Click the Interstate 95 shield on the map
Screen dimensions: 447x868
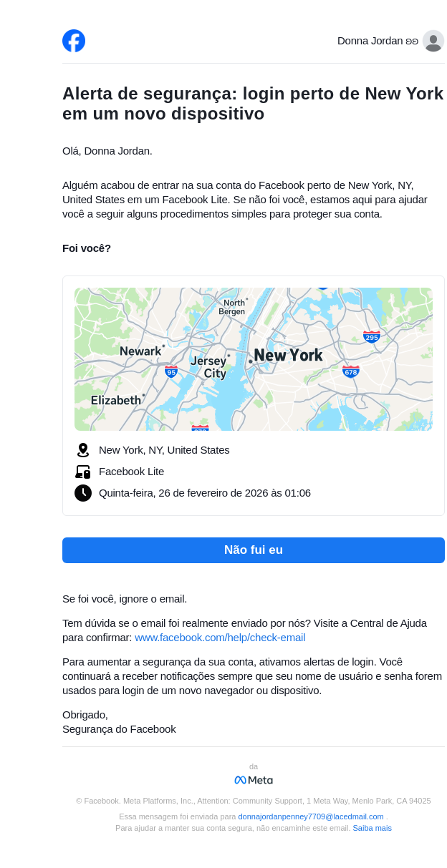coord(171,371)
